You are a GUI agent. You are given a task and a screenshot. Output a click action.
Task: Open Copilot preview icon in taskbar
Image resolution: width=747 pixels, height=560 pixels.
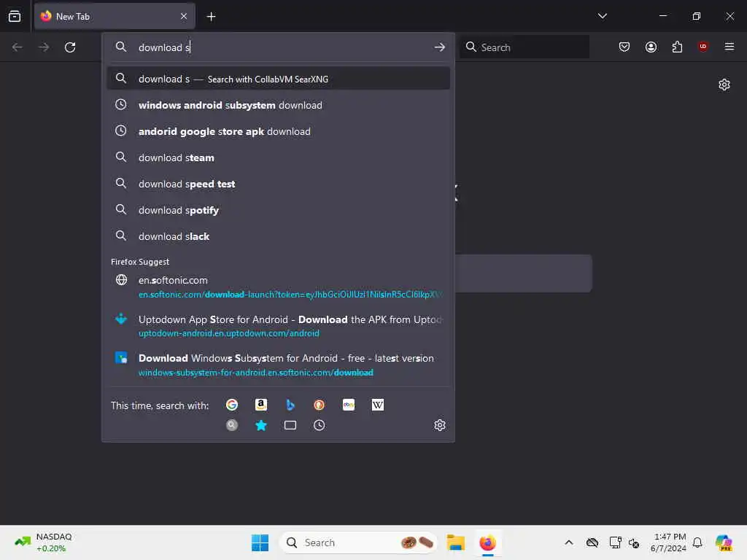coord(724,542)
